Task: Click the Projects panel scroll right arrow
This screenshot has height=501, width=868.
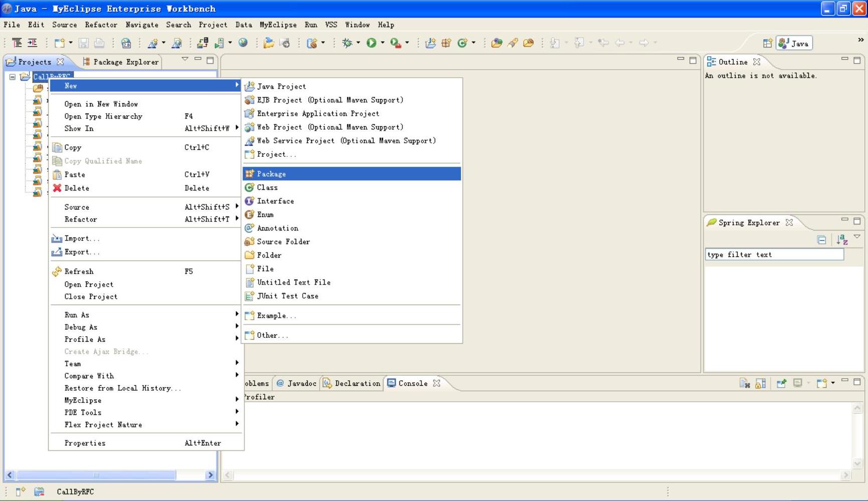Action: [210, 475]
